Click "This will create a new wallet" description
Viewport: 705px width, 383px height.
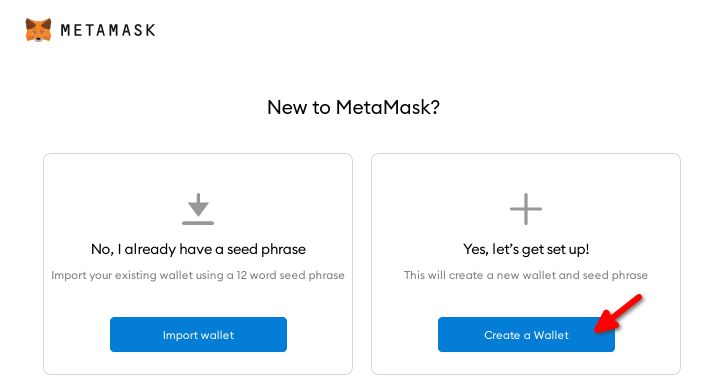(526, 275)
